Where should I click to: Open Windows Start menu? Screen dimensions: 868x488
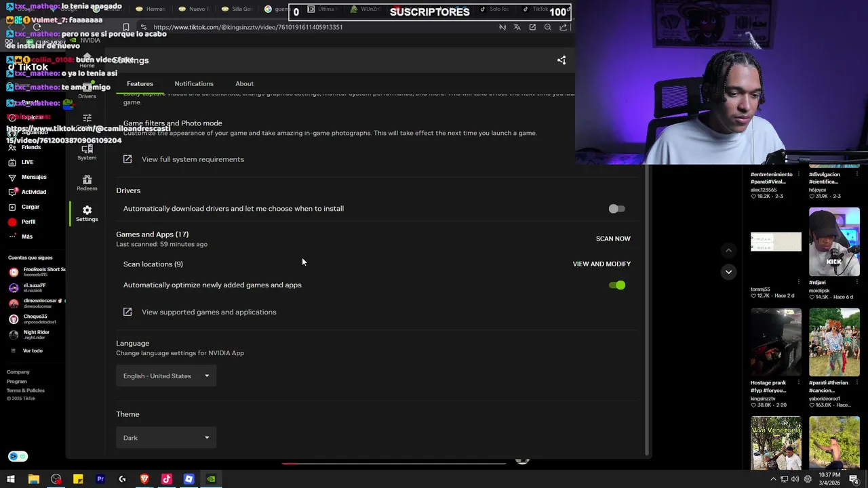coord(11,479)
